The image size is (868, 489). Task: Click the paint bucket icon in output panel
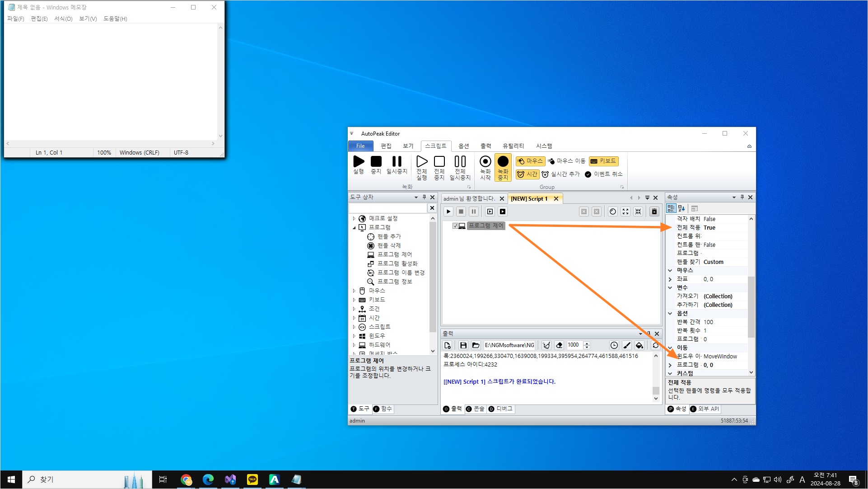[x=639, y=345]
